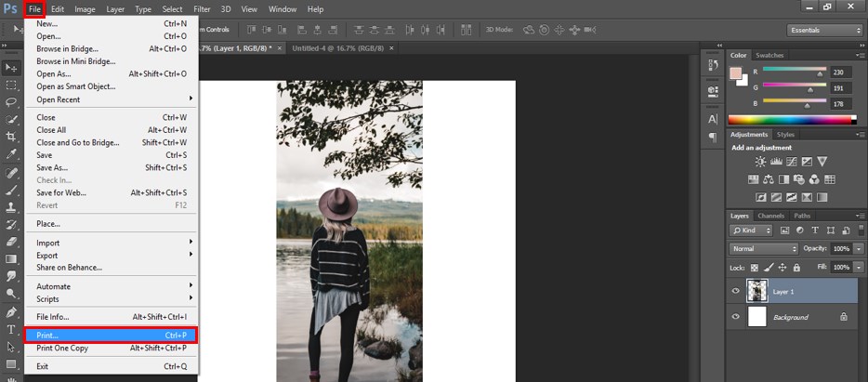Add a Brightness/Contrast adjustment
868x382 pixels.
coord(760,162)
